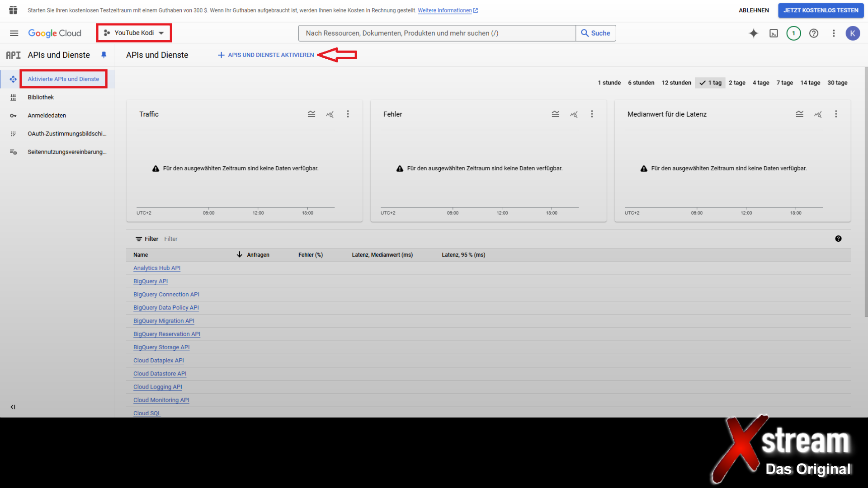Activate Cloud Shell terminal icon

pyautogui.click(x=774, y=33)
